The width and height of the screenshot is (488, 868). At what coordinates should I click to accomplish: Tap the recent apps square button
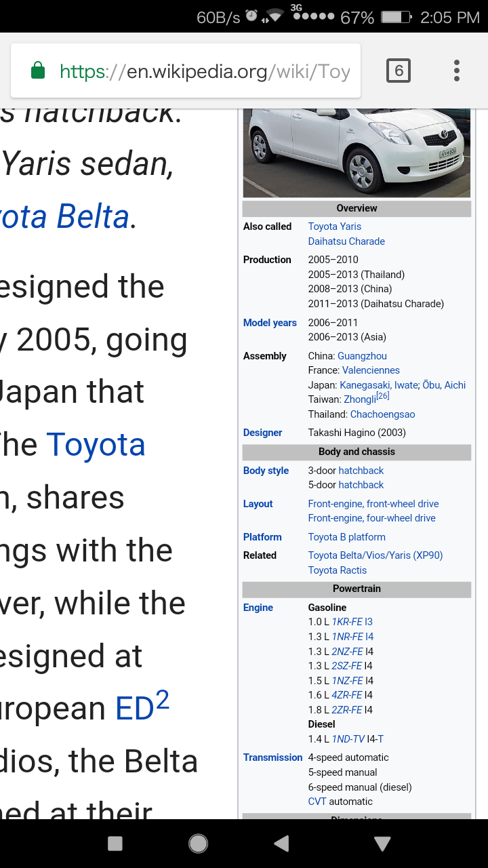(115, 843)
